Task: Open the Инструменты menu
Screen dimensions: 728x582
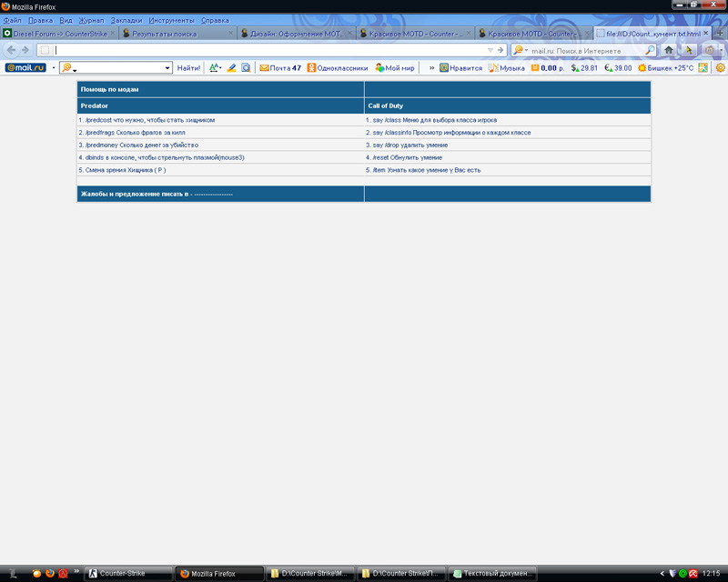Action: tap(171, 20)
